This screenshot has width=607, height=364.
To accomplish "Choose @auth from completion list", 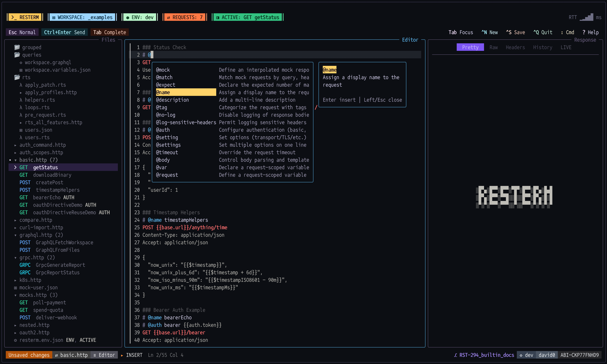I will point(233,130).
